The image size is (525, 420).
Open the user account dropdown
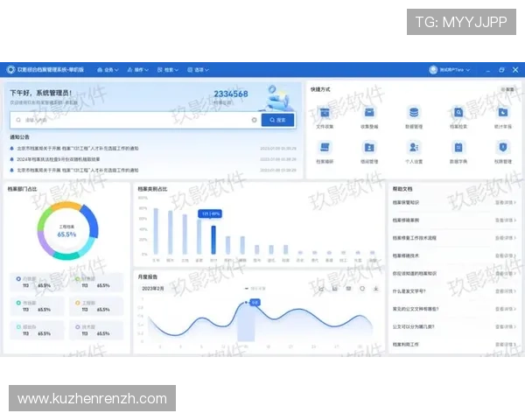pos(451,69)
